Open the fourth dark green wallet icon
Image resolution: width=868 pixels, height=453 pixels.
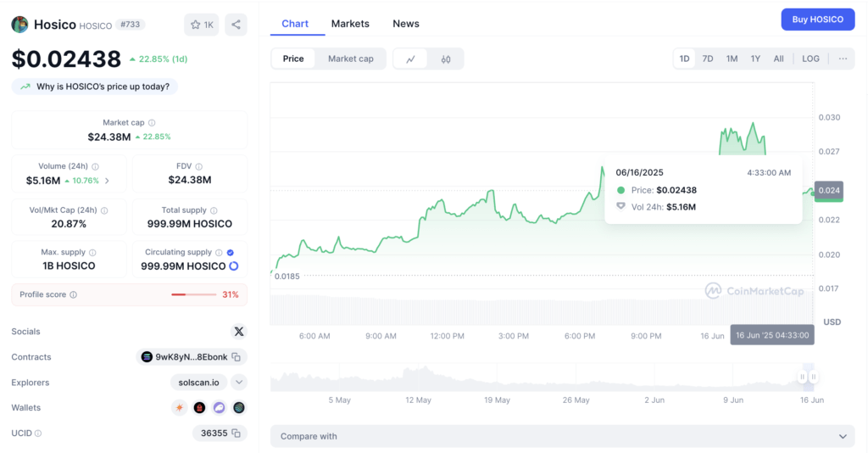click(x=238, y=408)
